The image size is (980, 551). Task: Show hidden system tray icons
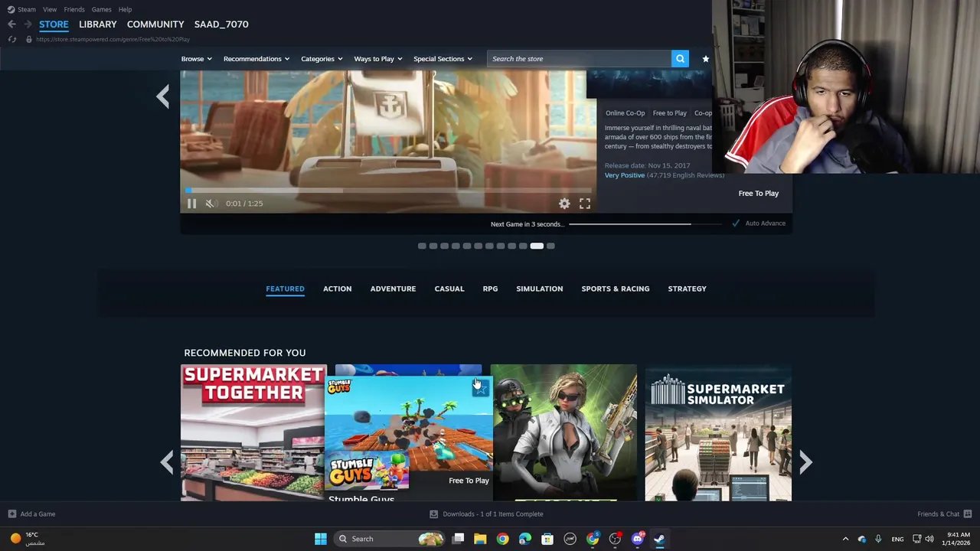coord(845,539)
